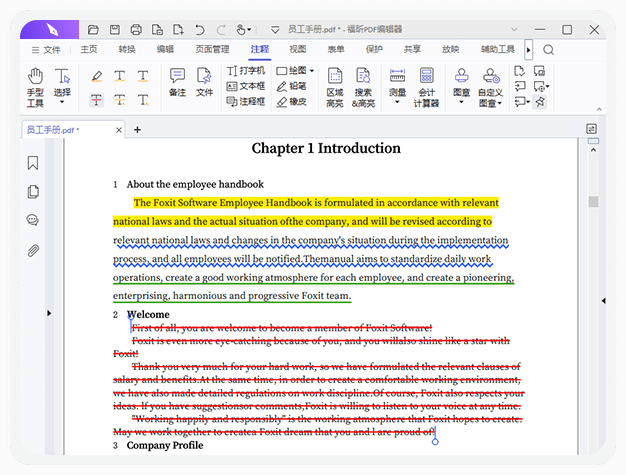This screenshot has height=475, width=626.
Task: Click the Measure ruler icon (测量)
Action: (397, 75)
